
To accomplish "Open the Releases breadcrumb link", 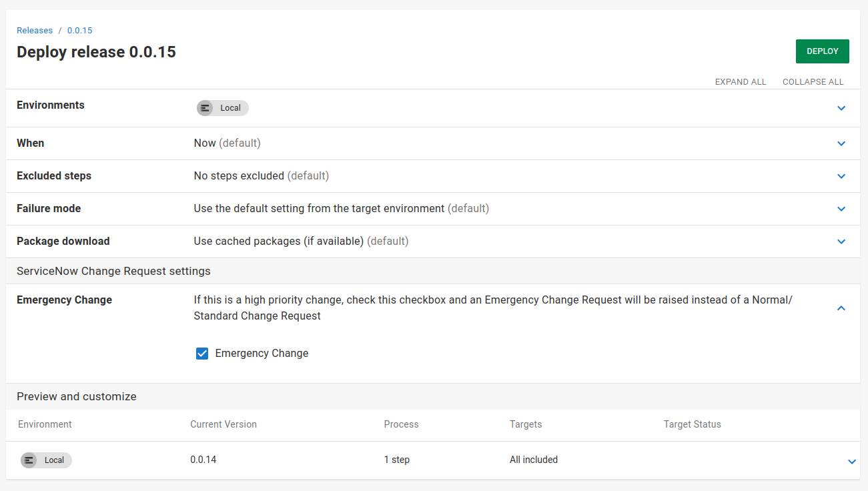I will pos(35,30).
